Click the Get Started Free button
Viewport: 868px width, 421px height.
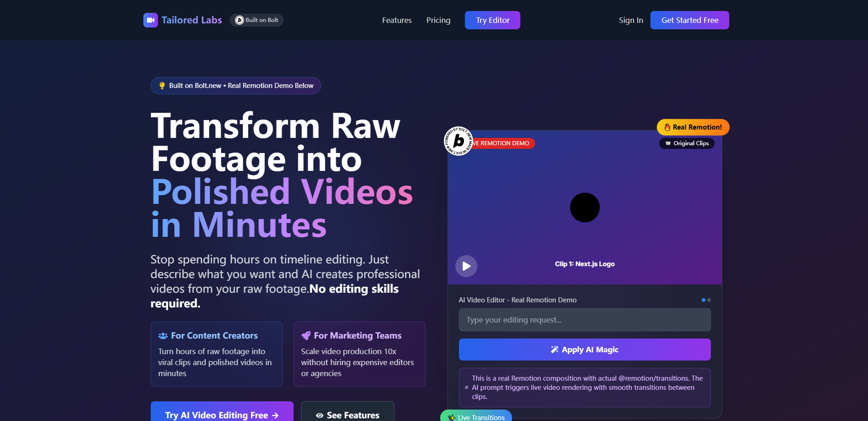(689, 20)
